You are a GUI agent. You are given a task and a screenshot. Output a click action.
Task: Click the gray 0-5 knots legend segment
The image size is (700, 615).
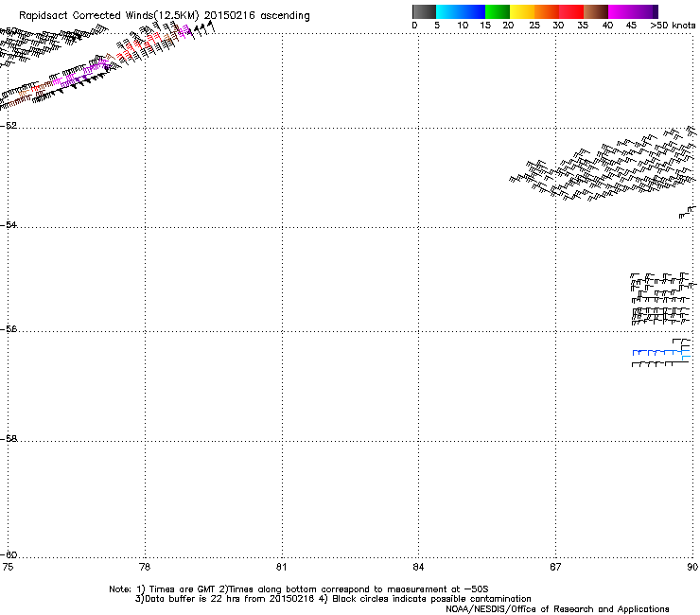coord(424,11)
